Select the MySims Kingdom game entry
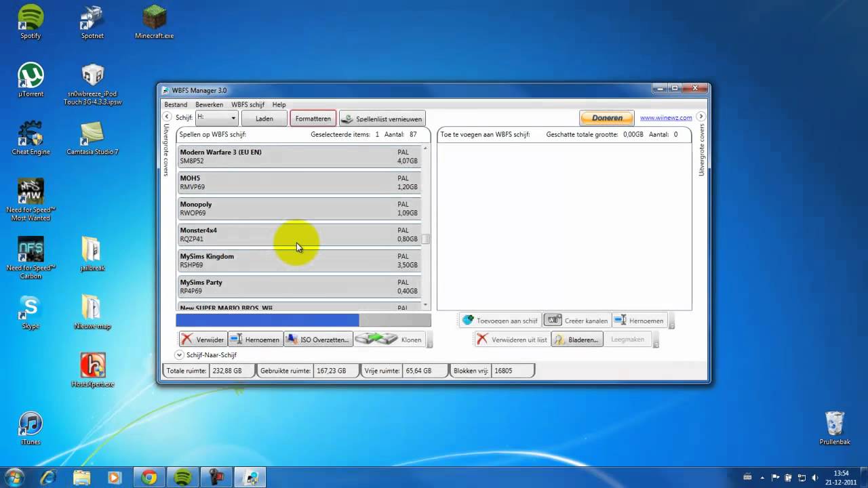 click(x=299, y=261)
